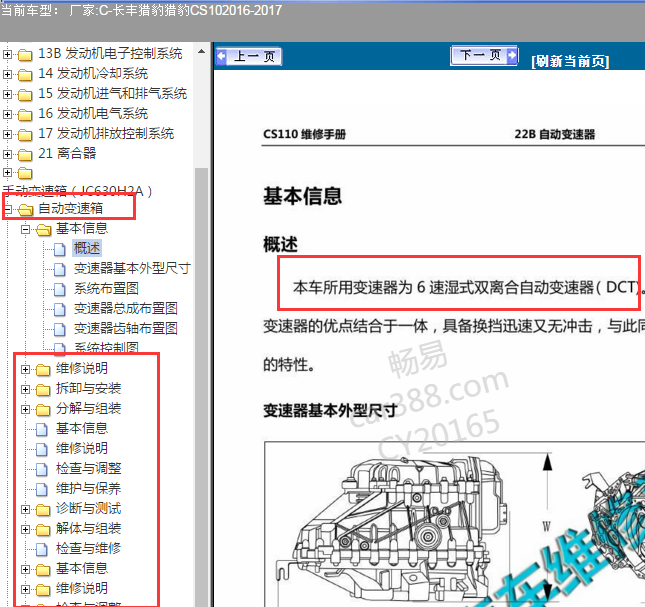645x607 pixels.
Task: Open the 概述 page in tree
Action: [x=87, y=248]
